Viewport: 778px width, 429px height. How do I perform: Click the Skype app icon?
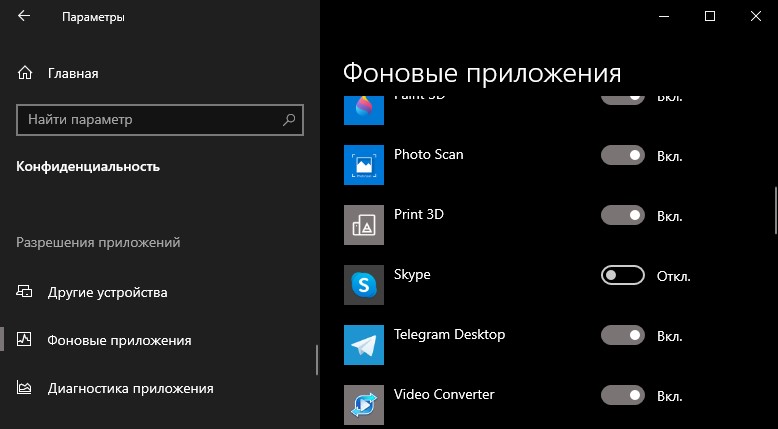tap(364, 285)
